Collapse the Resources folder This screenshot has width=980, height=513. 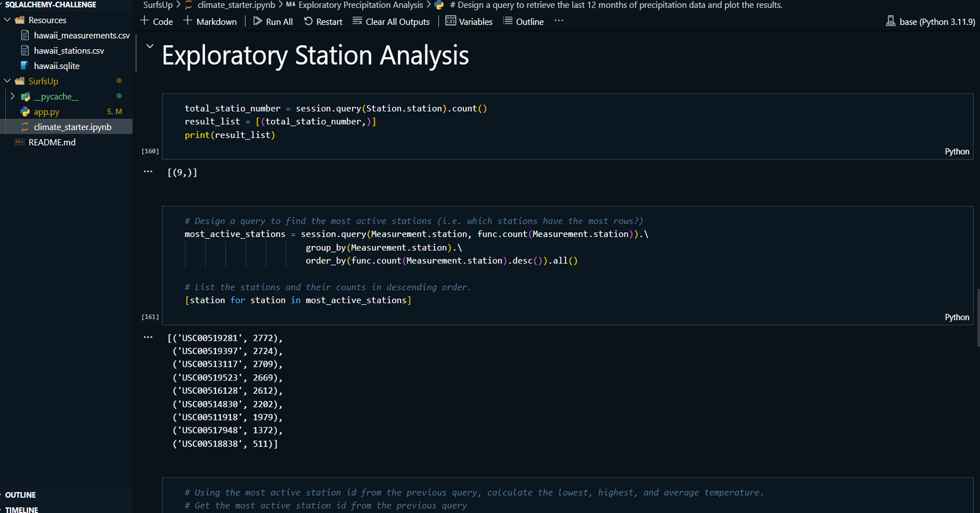[x=8, y=20]
